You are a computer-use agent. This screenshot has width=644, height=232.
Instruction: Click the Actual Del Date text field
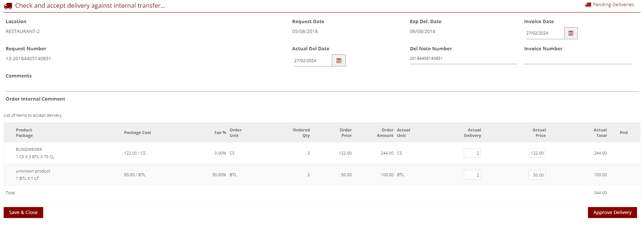(x=312, y=61)
